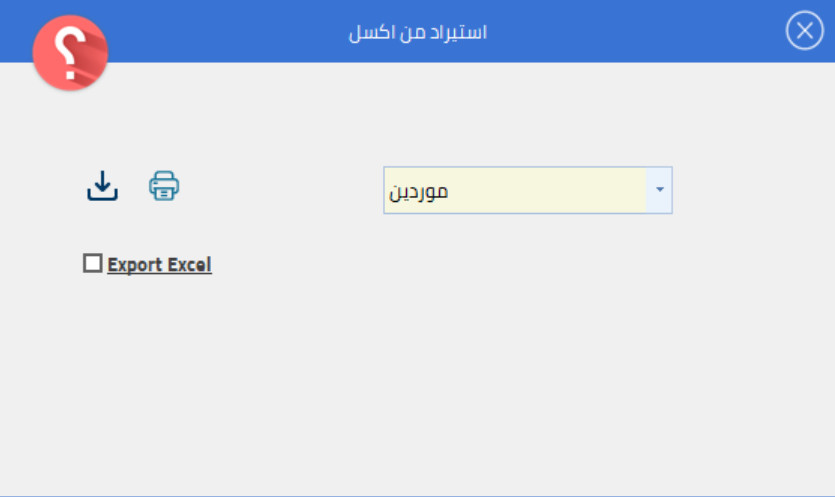Select the yellow موردين selection box
The height and width of the screenshot is (497, 835).
click(x=514, y=190)
